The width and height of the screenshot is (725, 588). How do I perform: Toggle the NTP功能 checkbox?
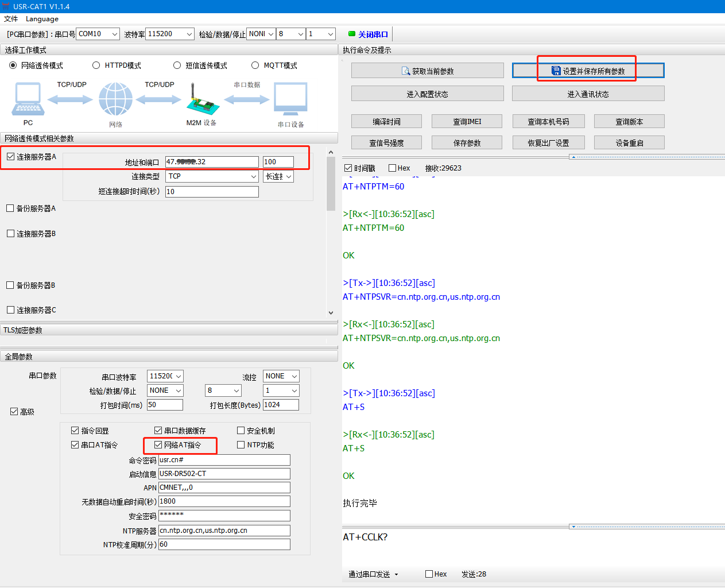241,445
